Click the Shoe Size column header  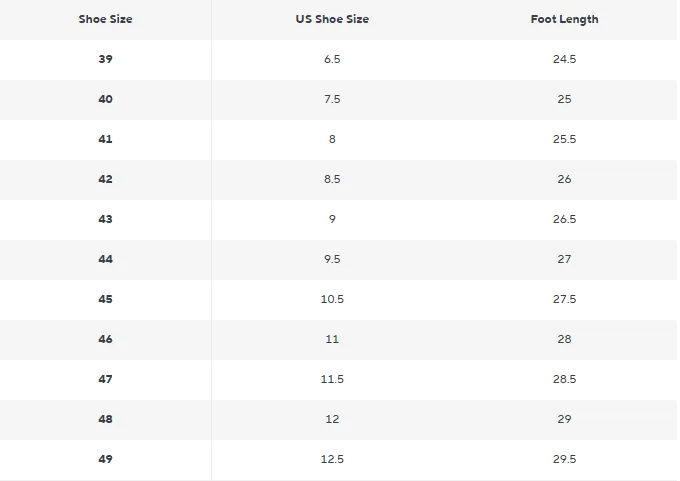106,19
